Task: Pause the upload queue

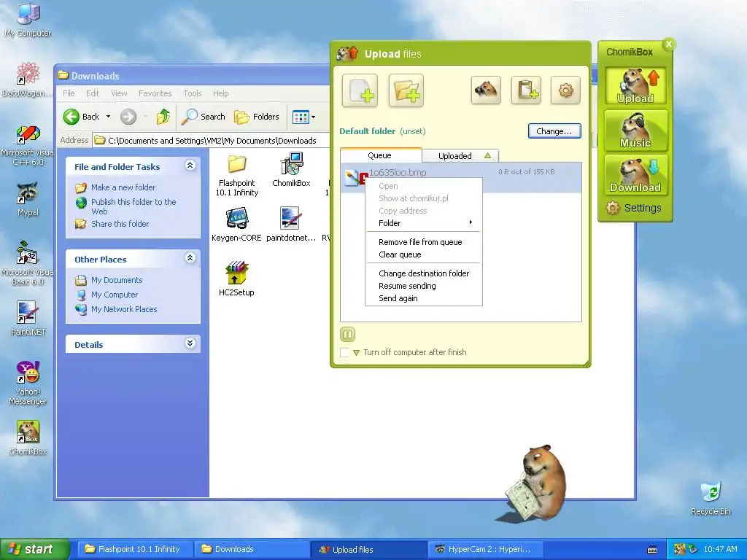Action: [x=348, y=334]
